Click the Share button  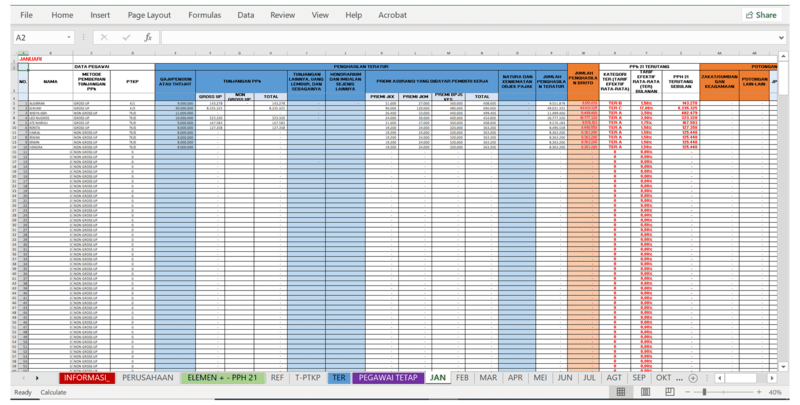point(761,15)
